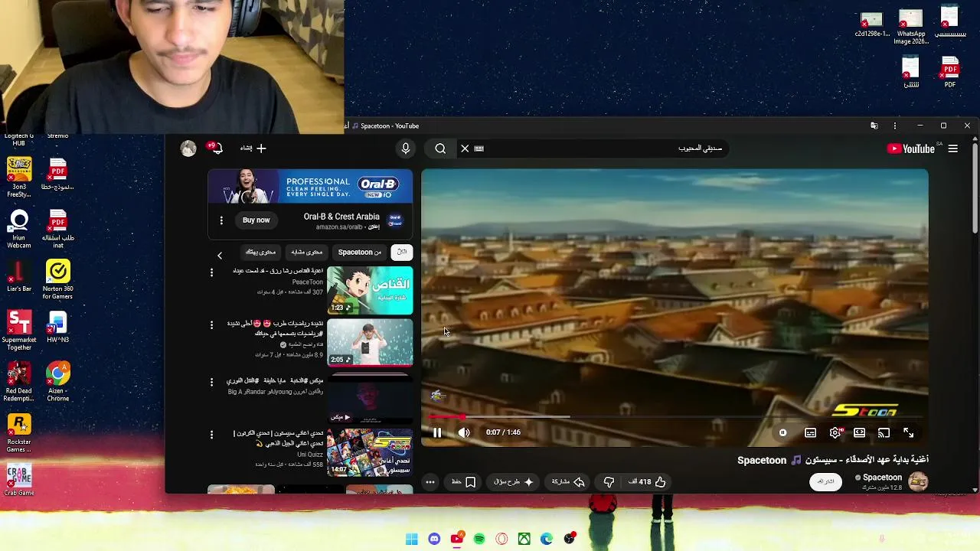Toggle subtitles with the captions icon
The width and height of the screenshot is (980, 551).
(810, 432)
